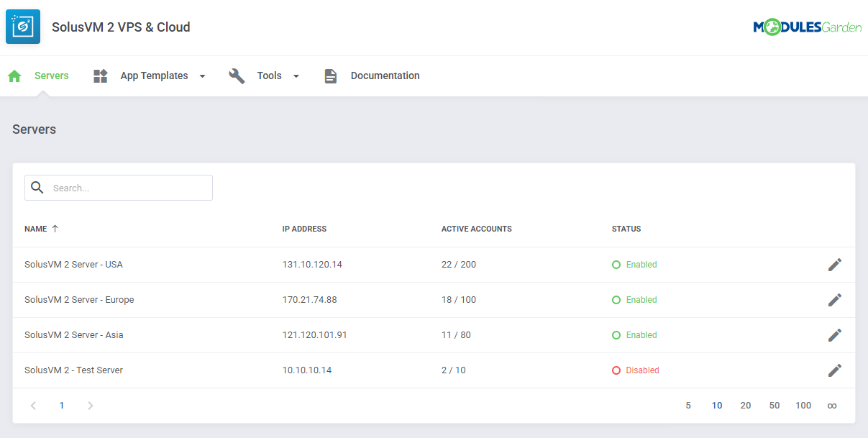Select the home icon in the navigation bar

click(14, 76)
